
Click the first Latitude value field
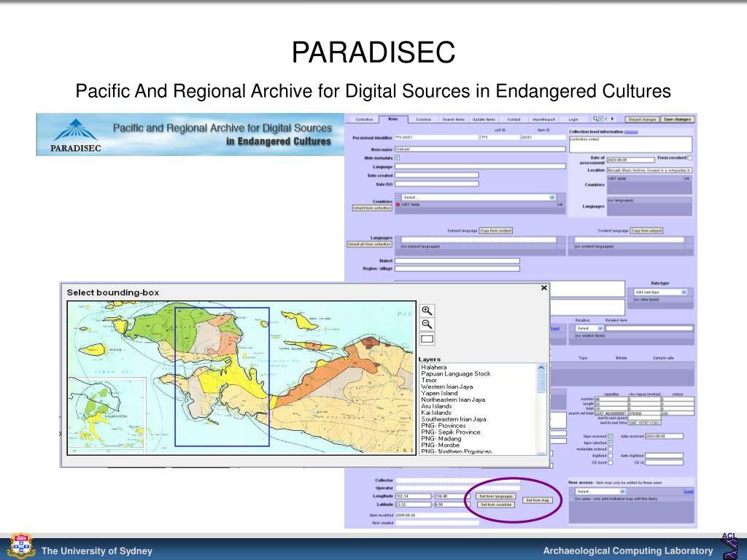click(x=413, y=505)
